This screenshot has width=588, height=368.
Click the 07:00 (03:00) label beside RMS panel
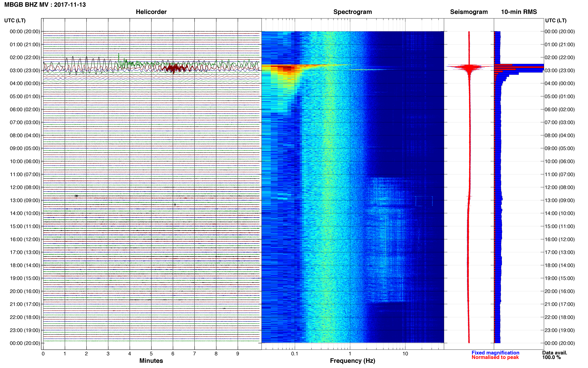pyautogui.click(x=560, y=122)
